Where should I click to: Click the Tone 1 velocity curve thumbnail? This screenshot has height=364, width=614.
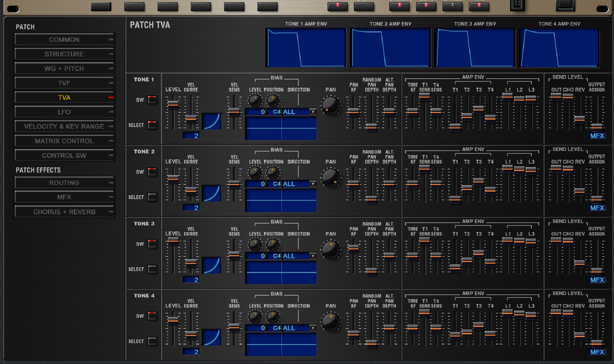coord(211,121)
